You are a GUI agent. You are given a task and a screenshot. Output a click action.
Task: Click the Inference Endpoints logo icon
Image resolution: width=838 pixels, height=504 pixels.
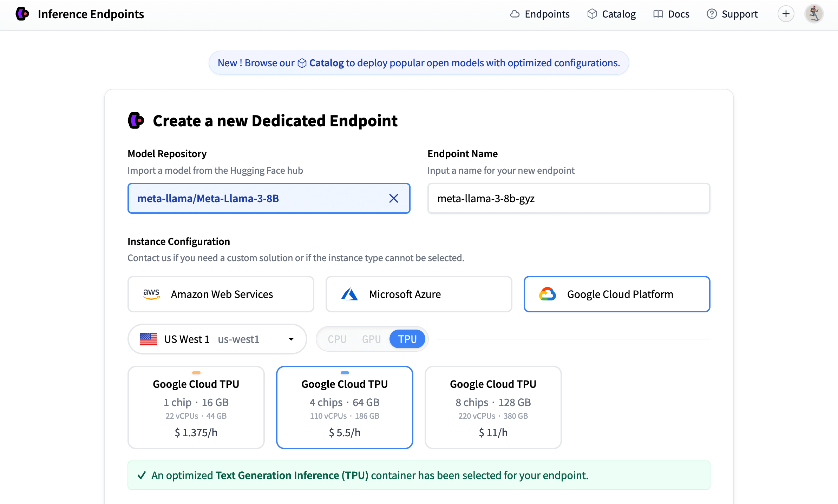22,14
